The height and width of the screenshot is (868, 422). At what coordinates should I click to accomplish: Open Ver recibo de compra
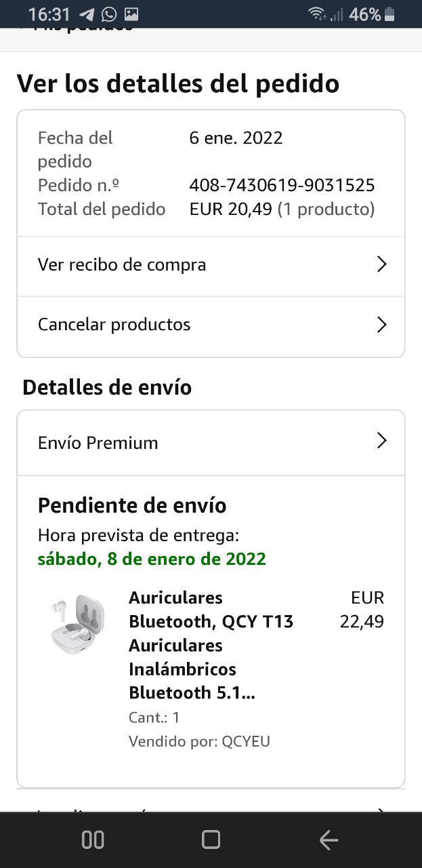[x=122, y=265]
